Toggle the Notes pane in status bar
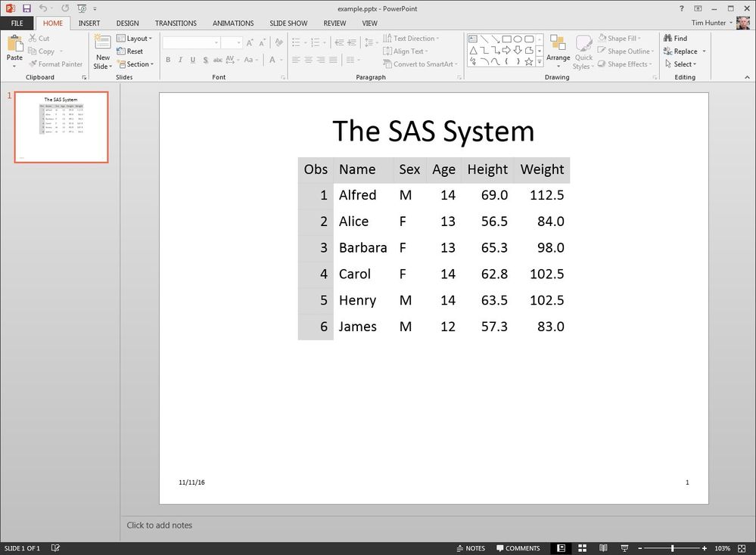 (x=470, y=548)
